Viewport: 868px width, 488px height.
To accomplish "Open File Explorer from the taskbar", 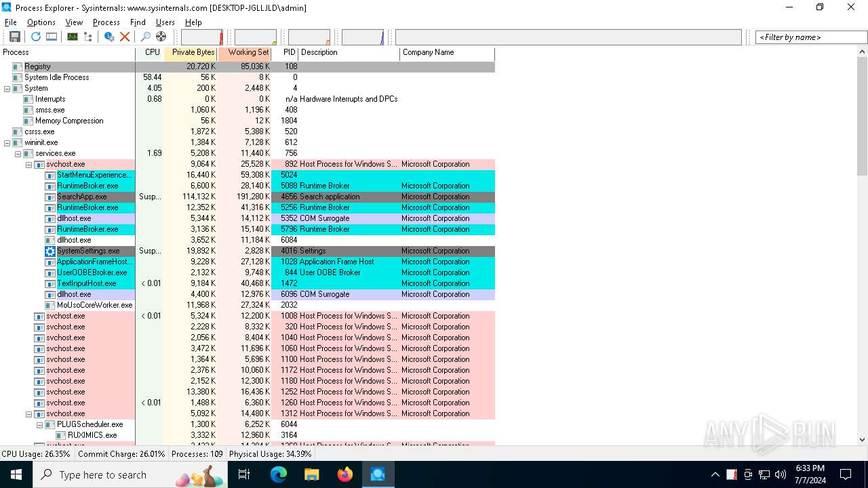I will click(311, 474).
